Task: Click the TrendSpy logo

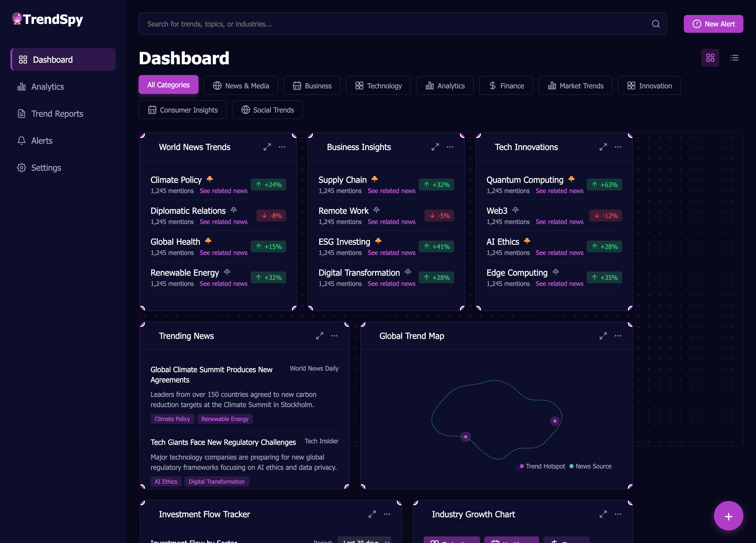Action: 47,19
